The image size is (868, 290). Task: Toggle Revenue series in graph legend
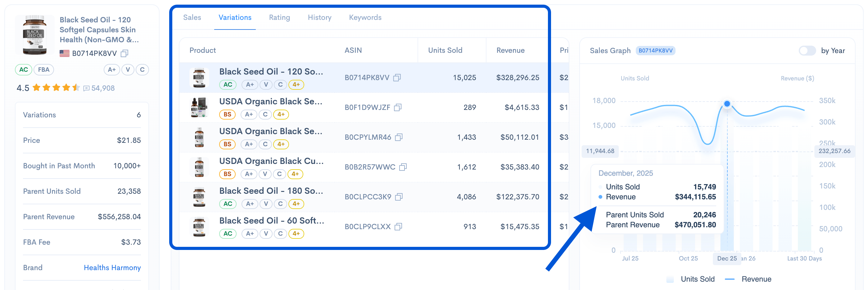[749, 279]
